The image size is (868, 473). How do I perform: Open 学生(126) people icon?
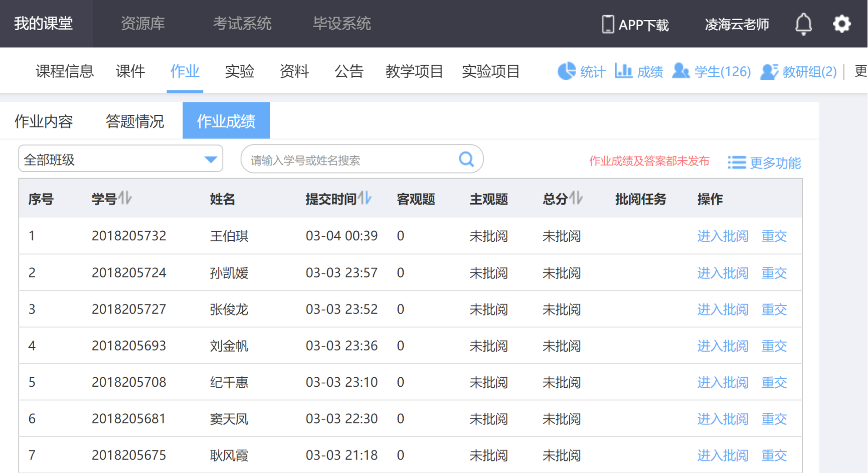[680, 71]
